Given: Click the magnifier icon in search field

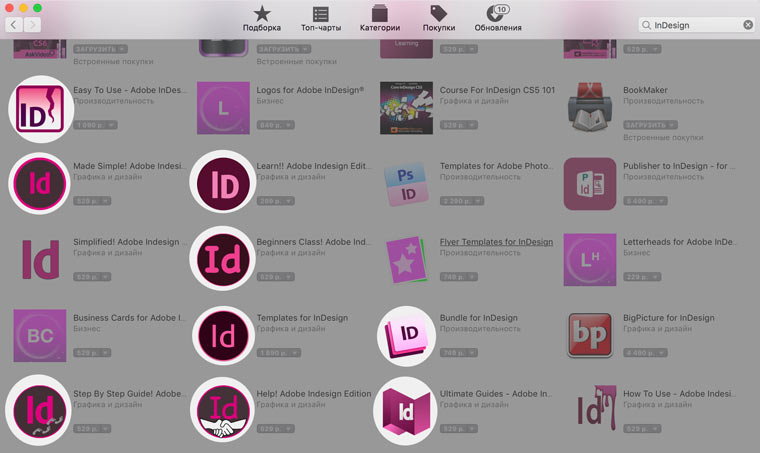Looking at the screenshot, I should pyautogui.click(x=646, y=25).
